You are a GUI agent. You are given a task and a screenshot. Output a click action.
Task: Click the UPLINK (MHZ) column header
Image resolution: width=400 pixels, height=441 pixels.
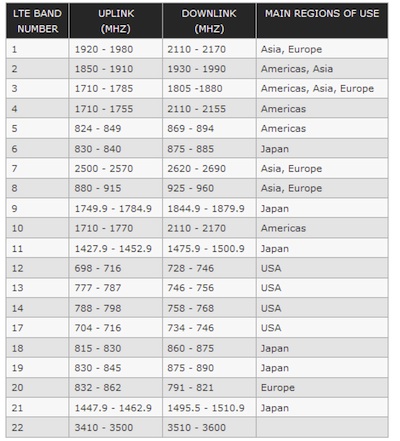pos(116,21)
